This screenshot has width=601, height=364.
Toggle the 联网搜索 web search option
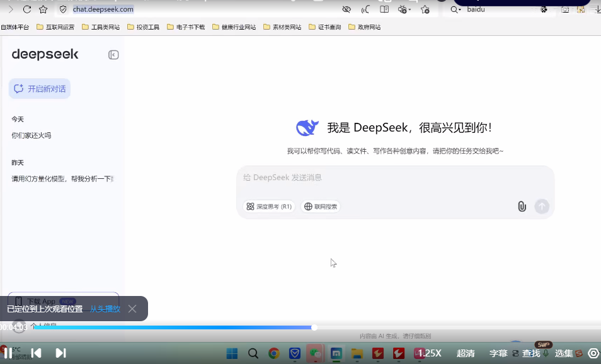click(x=321, y=207)
